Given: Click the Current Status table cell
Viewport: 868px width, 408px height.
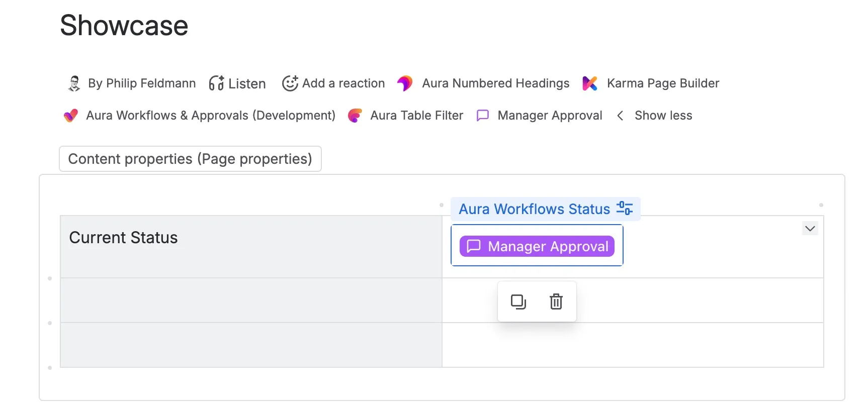Looking at the screenshot, I should [x=251, y=247].
